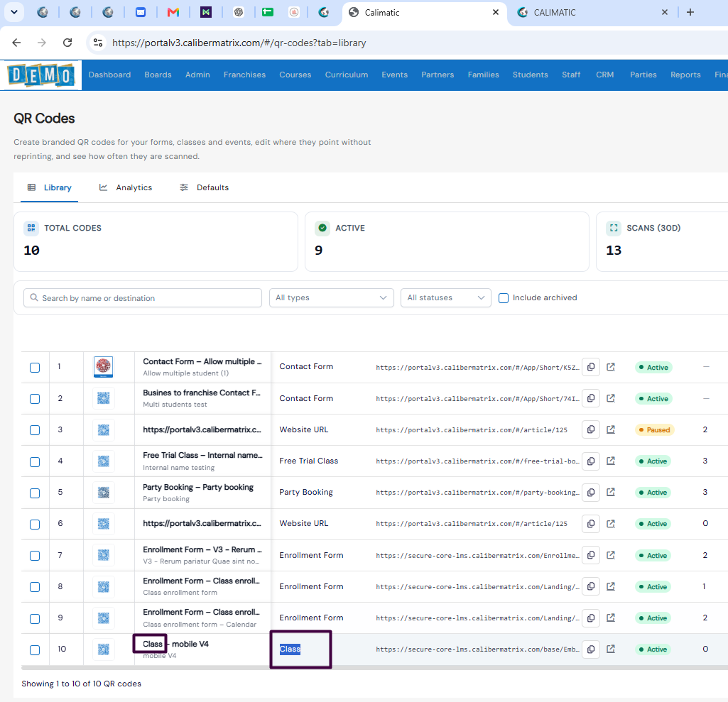Open the All statuses filter dropdown
The height and width of the screenshot is (702, 728).
click(x=446, y=298)
